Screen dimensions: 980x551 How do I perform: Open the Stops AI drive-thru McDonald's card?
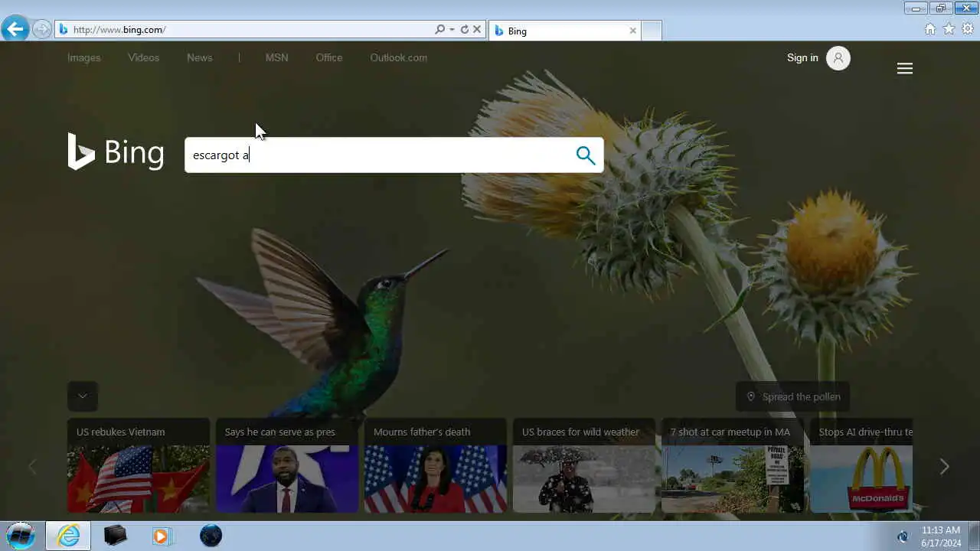(861, 465)
